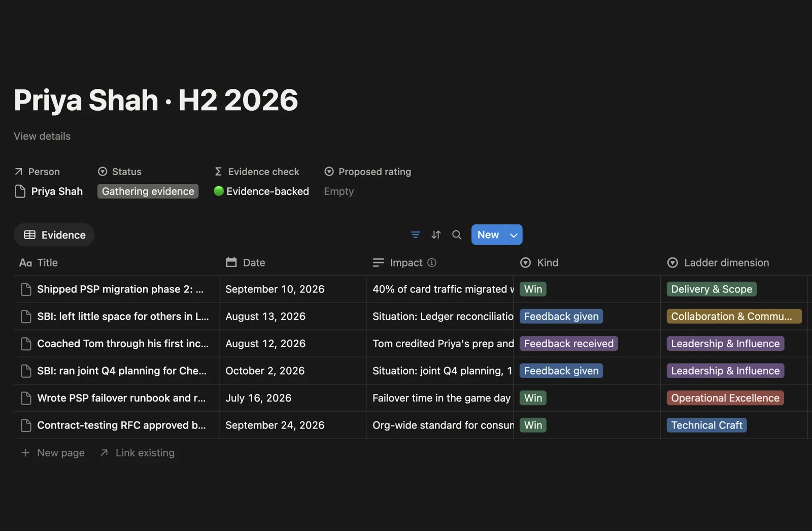Viewport: 812px width, 531px height.
Task: Open Gathering evidence status selector
Action: pos(148,191)
